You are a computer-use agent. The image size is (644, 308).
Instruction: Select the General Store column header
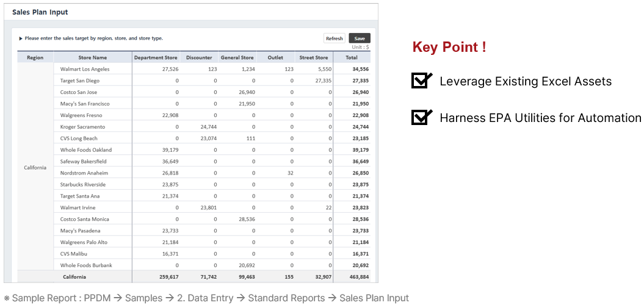pos(237,58)
